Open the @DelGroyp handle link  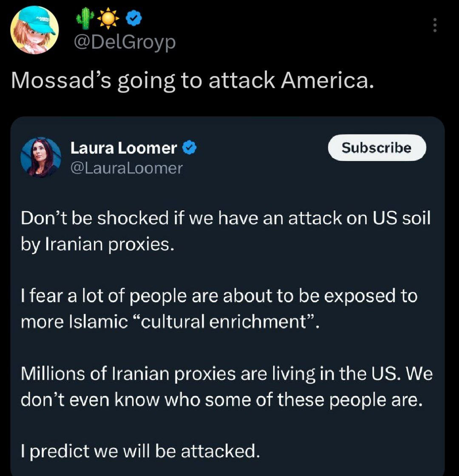point(125,42)
